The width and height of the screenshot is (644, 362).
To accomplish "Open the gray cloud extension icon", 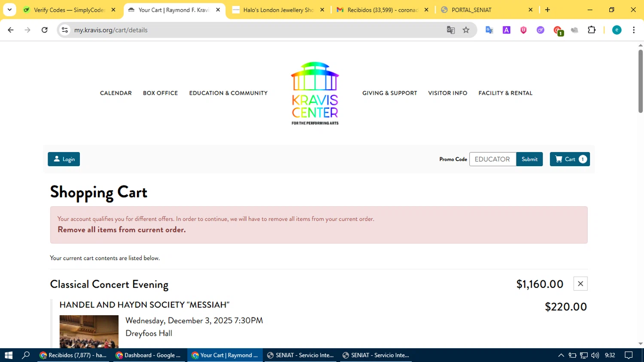I will pos(574,30).
